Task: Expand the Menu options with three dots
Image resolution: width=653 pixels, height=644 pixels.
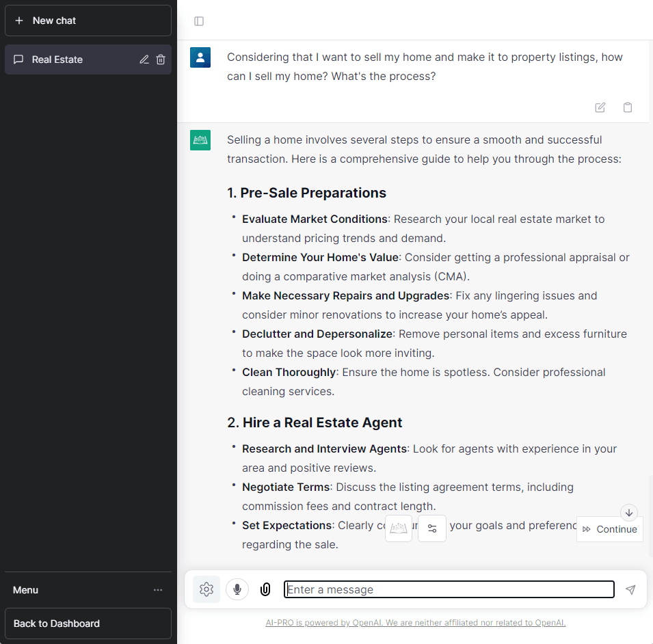Action: click(x=158, y=590)
